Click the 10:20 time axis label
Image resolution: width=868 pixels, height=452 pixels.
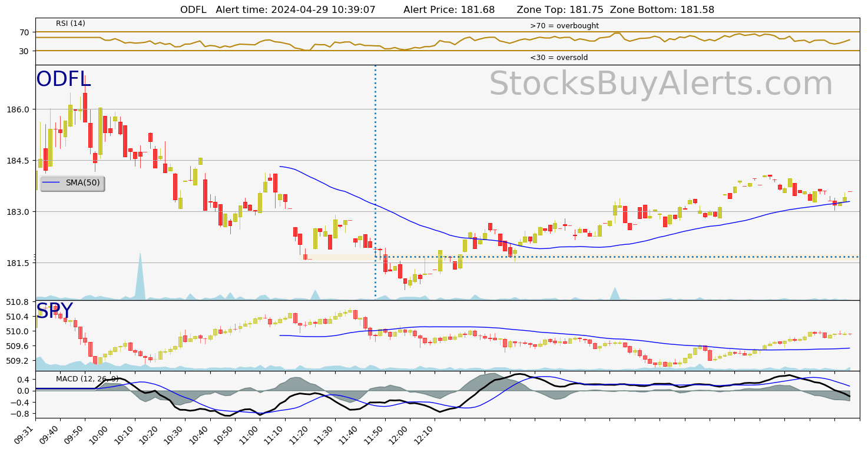coord(150,434)
